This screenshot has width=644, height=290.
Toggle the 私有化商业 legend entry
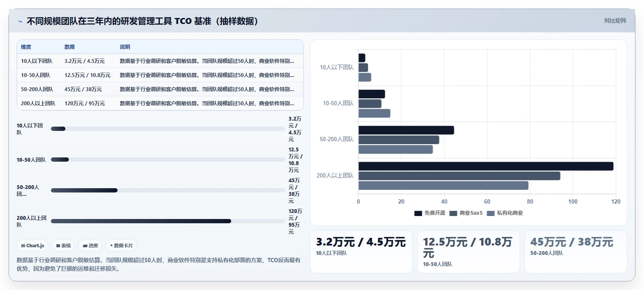coord(505,213)
